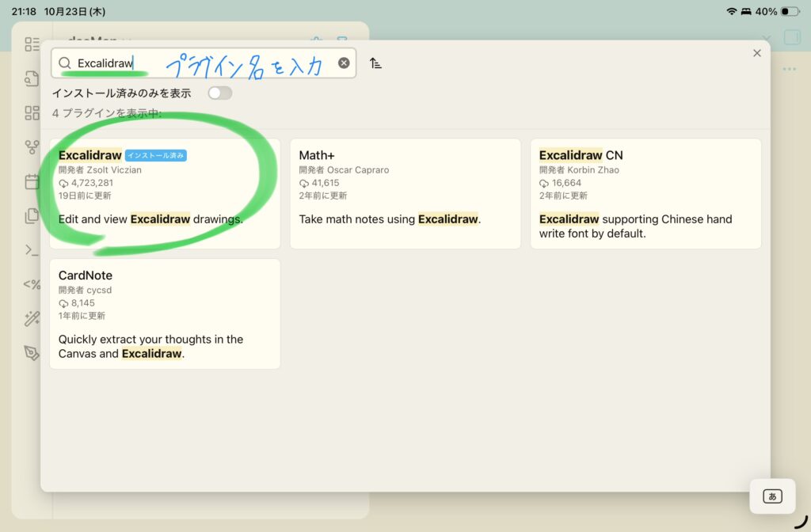The height and width of the screenshot is (532, 811).
Task: Close the community plugins dialog
Action: [x=756, y=53]
